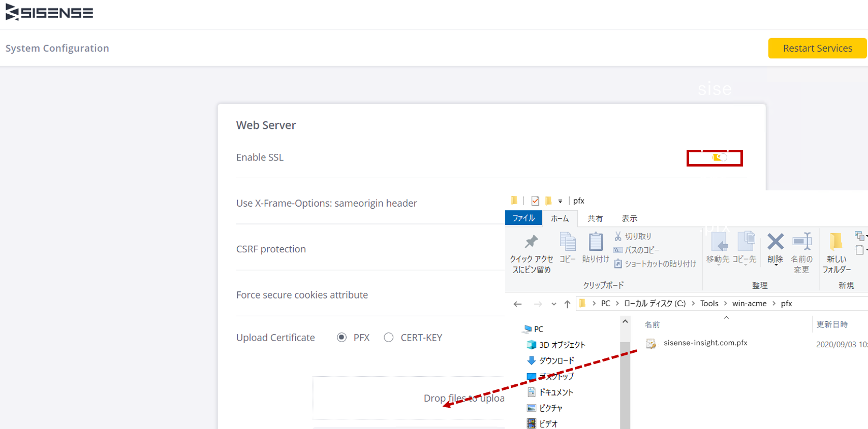Image resolution: width=868 pixels, height=429 pixels.
Task: Click the Restart Services button
Action: [817, 48]
